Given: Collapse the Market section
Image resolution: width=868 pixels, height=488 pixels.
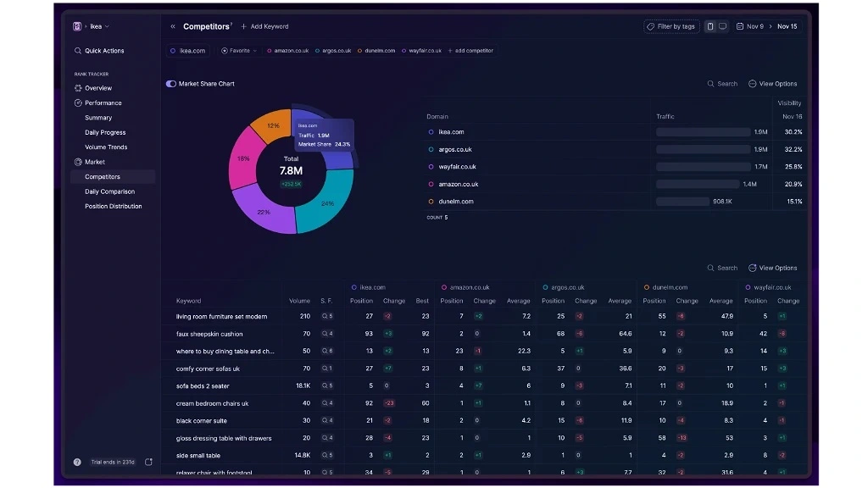Looking at the screenshot, I should click(95, 162).
